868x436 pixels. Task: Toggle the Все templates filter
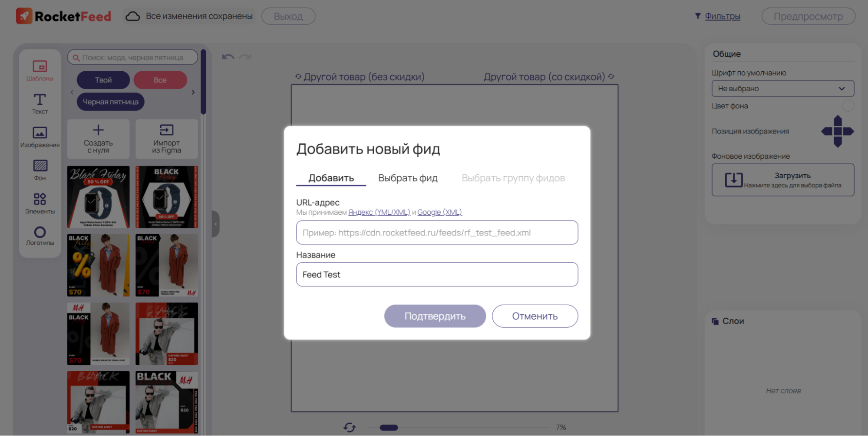tap(160, 80)
